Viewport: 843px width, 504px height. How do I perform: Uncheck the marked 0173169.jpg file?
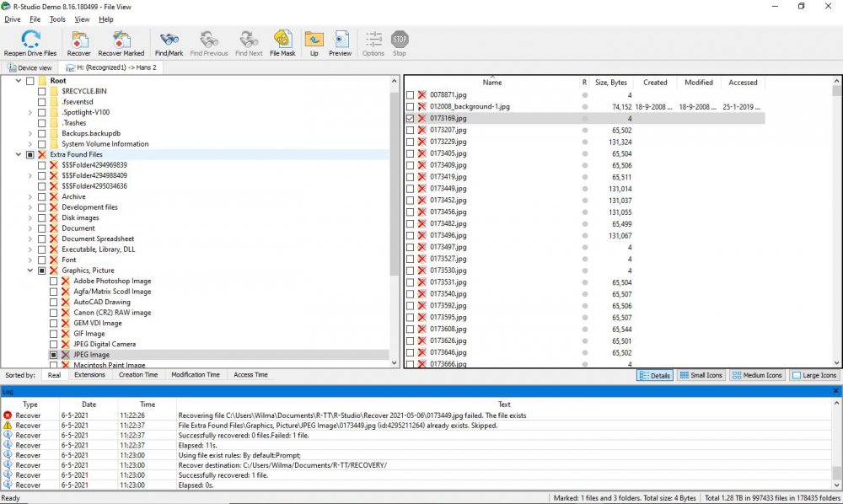411,119
